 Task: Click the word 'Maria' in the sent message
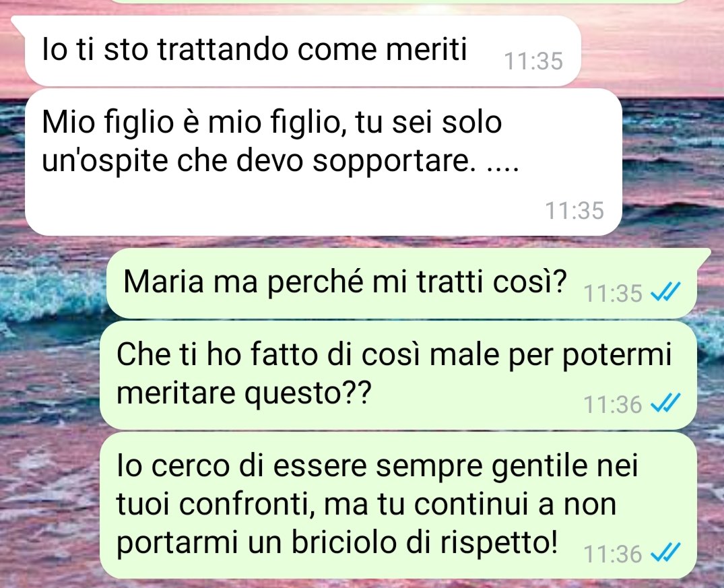[x=164, y=281]
